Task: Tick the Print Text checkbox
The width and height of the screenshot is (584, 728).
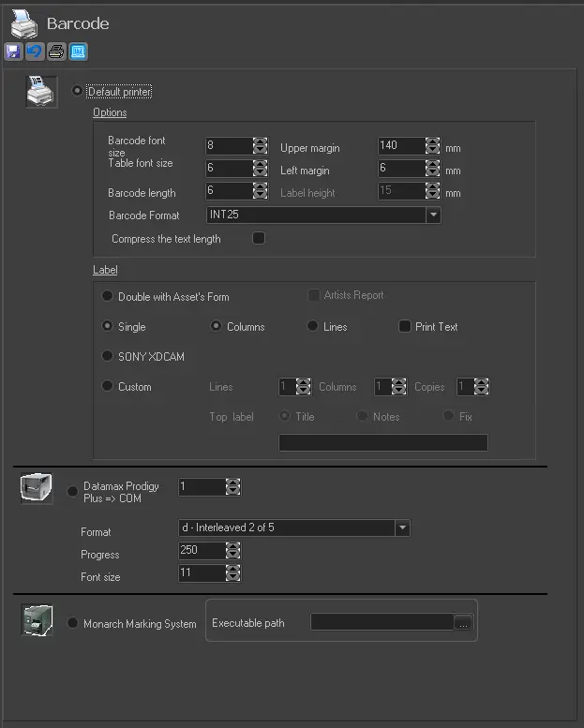Action: coord(405,327)
